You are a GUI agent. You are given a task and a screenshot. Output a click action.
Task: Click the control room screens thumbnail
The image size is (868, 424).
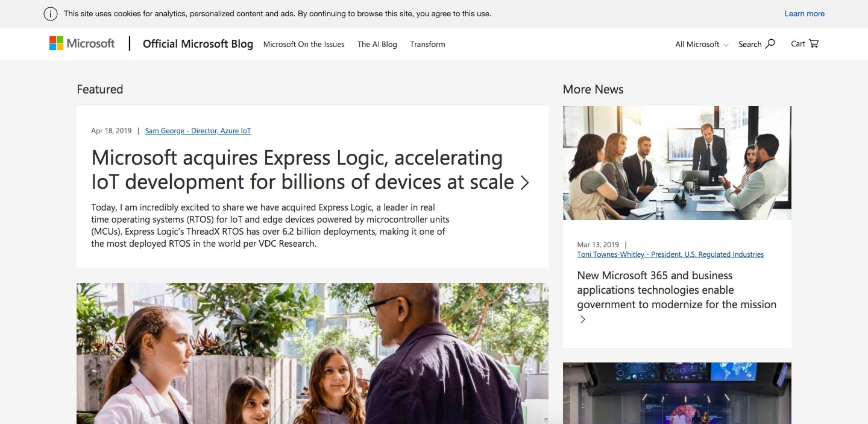pyautogui.click(x=677, y=393)
